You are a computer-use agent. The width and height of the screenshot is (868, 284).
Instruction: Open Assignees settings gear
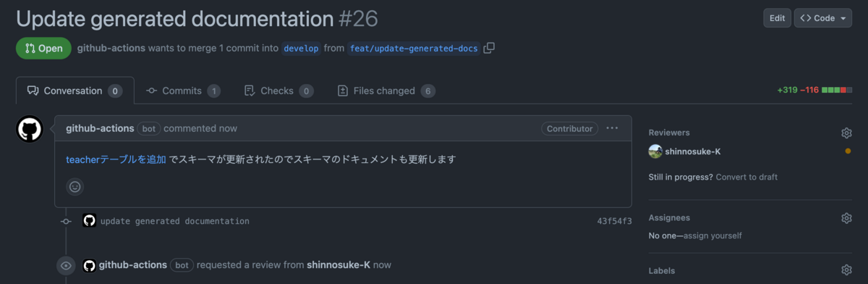[846, 218]
